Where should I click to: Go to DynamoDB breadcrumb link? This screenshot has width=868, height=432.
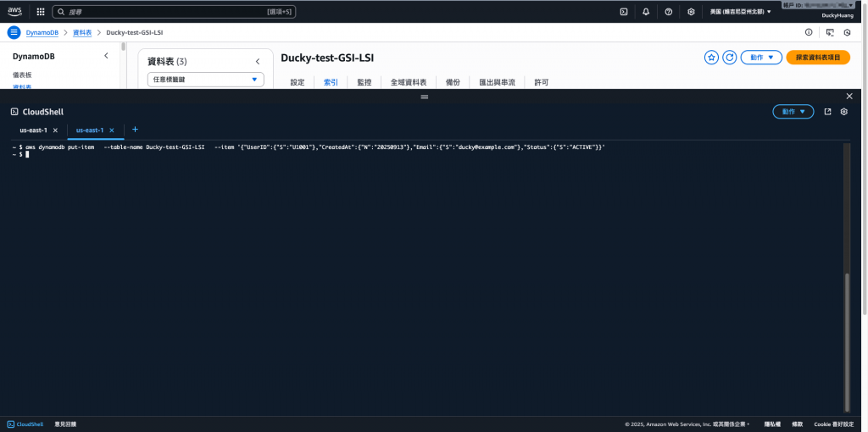(42, 33)
